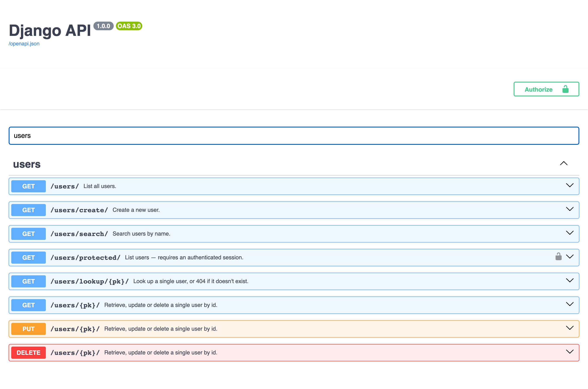Click the lock icon on /users/protected/ row
The image size is (588, 389).
558,257
